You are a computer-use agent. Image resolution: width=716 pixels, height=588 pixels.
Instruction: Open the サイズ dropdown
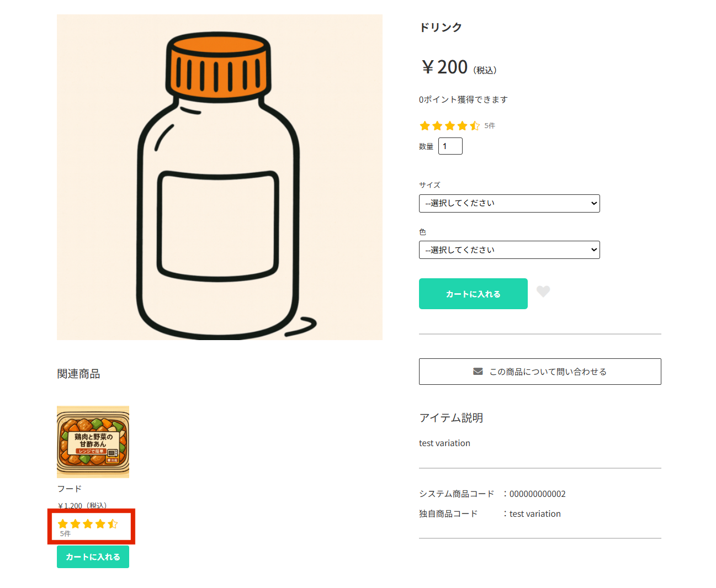(509, 203)
